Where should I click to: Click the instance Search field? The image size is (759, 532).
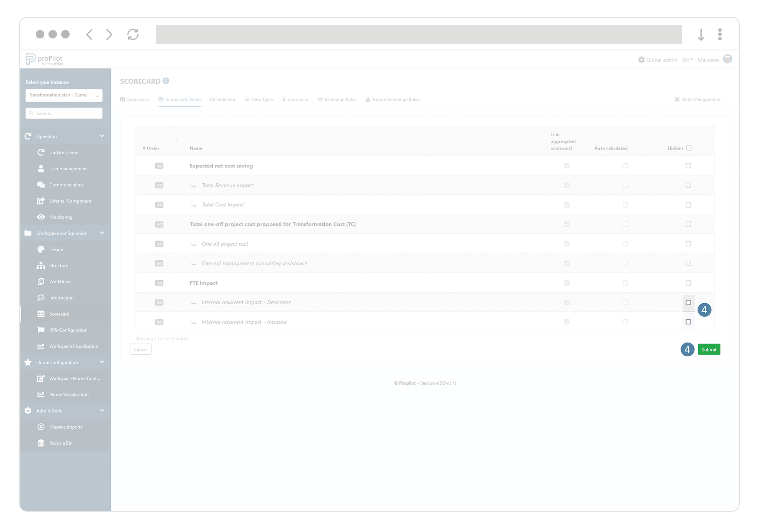click(x=63, y=113)
